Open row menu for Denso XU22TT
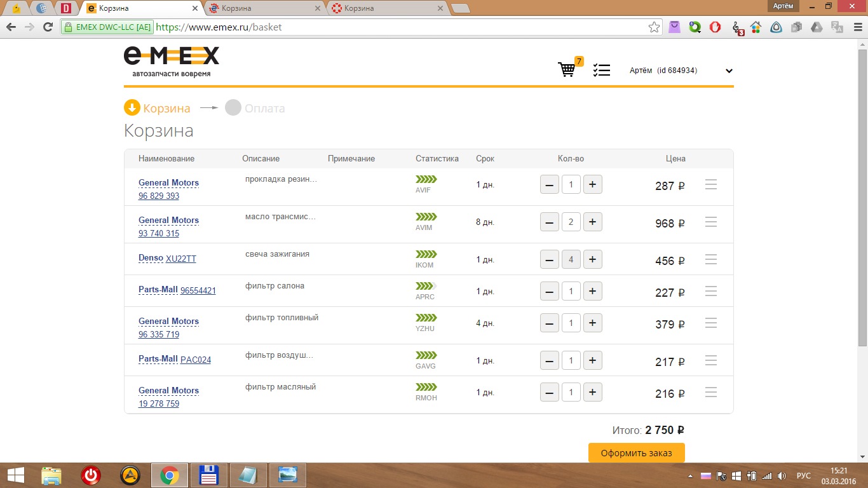This screenshot has width=868, height=488. coord(711,259)
